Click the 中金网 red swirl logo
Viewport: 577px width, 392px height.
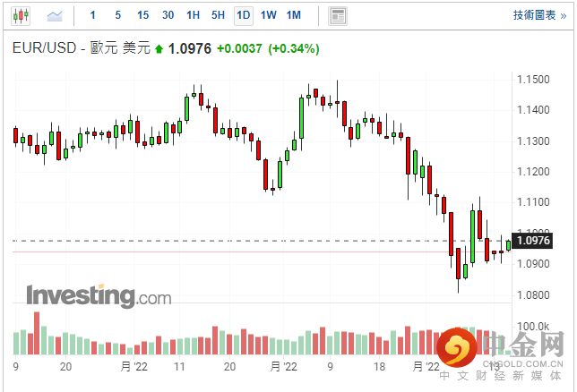coord(457,347)
